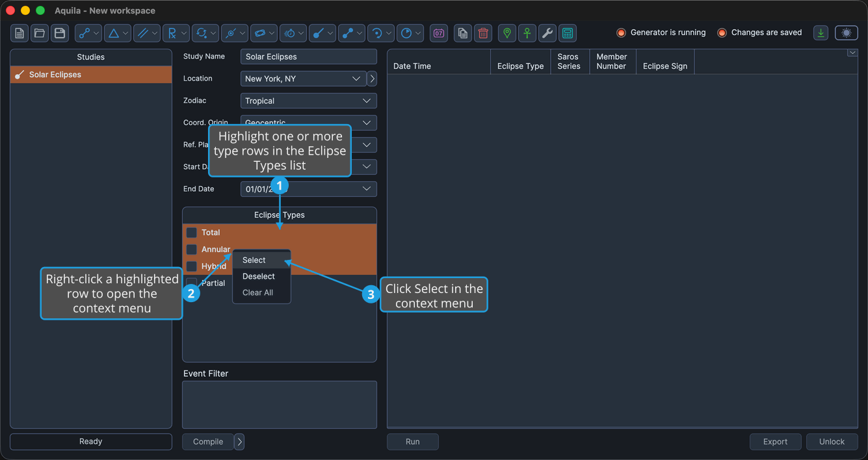Click the Study Name input field
Viewport: 868px width, 460px height.
coord(309,57)
